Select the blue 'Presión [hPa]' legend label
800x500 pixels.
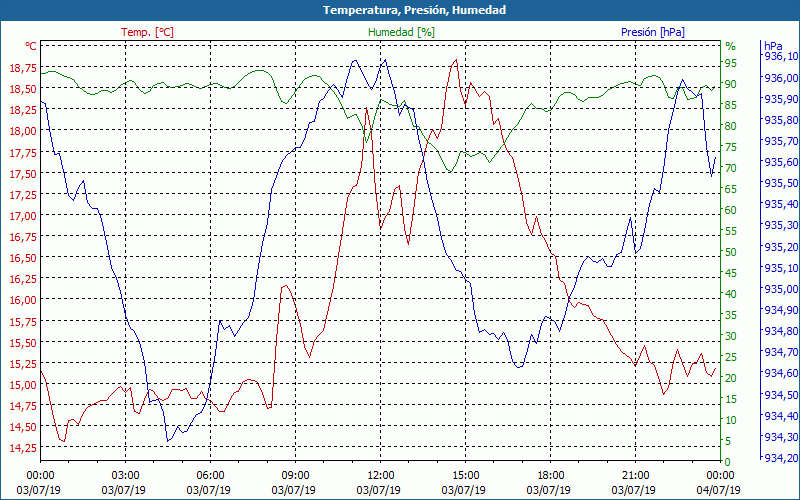pos(653,32)
